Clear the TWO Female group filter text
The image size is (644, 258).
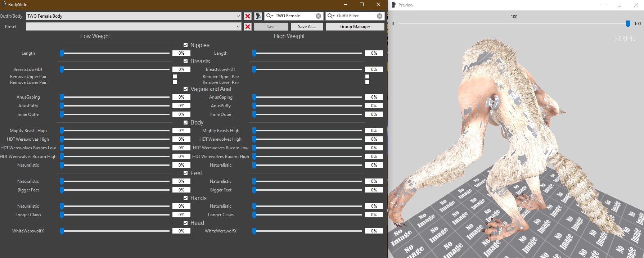click(x=319, y=16)
